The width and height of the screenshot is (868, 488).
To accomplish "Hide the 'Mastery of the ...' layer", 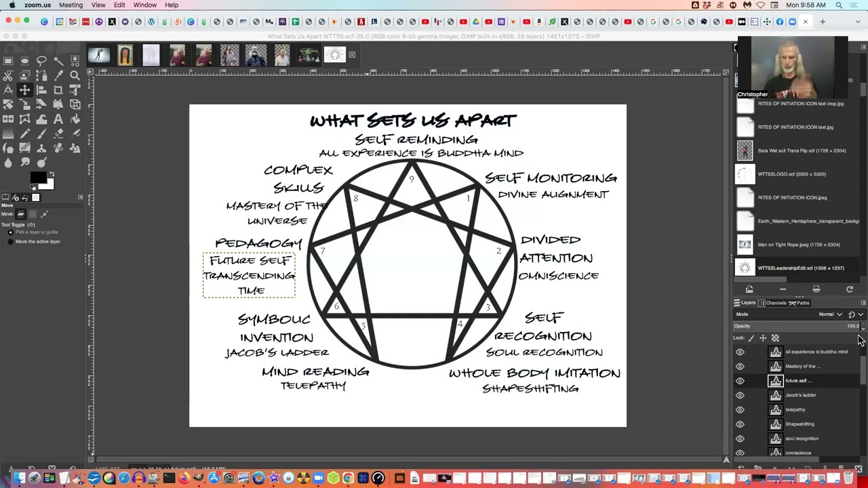I will pyautogui.click(x=740, y=366).
